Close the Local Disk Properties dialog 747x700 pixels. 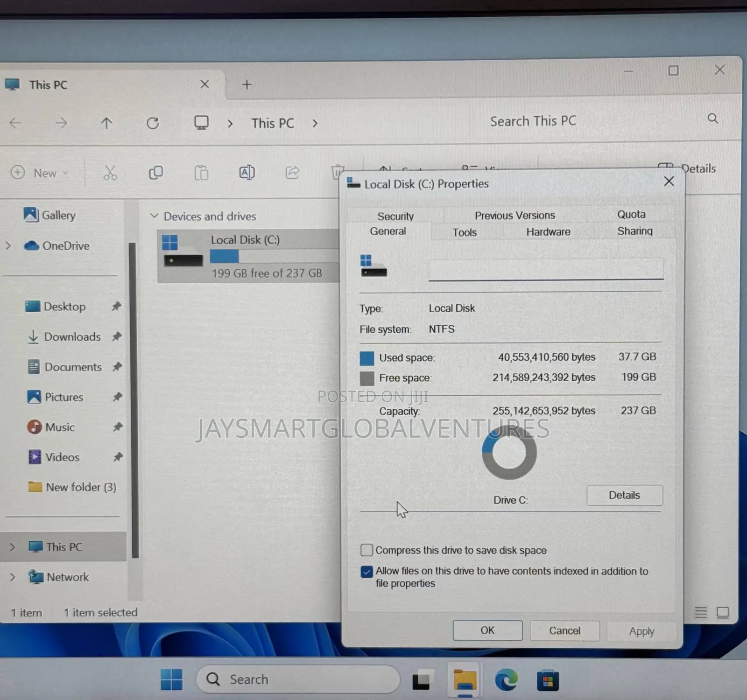pos(669,181)
